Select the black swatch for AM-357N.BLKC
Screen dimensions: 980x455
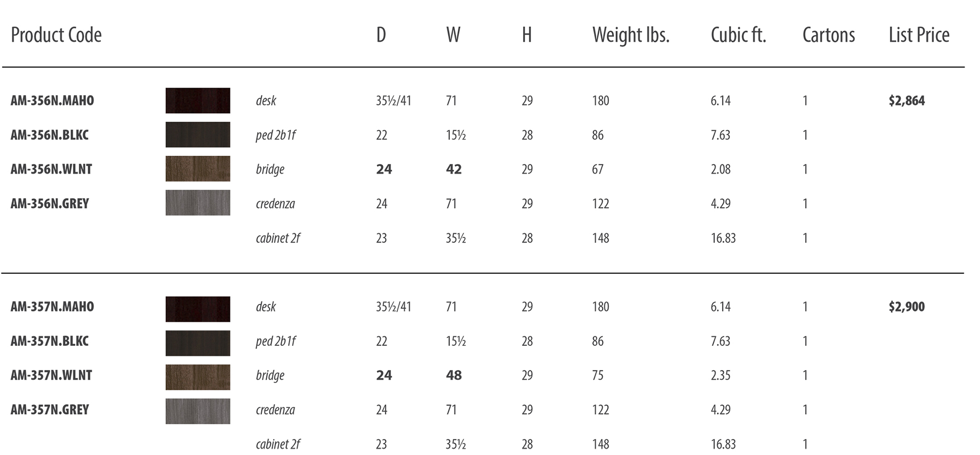coord(198,343)
